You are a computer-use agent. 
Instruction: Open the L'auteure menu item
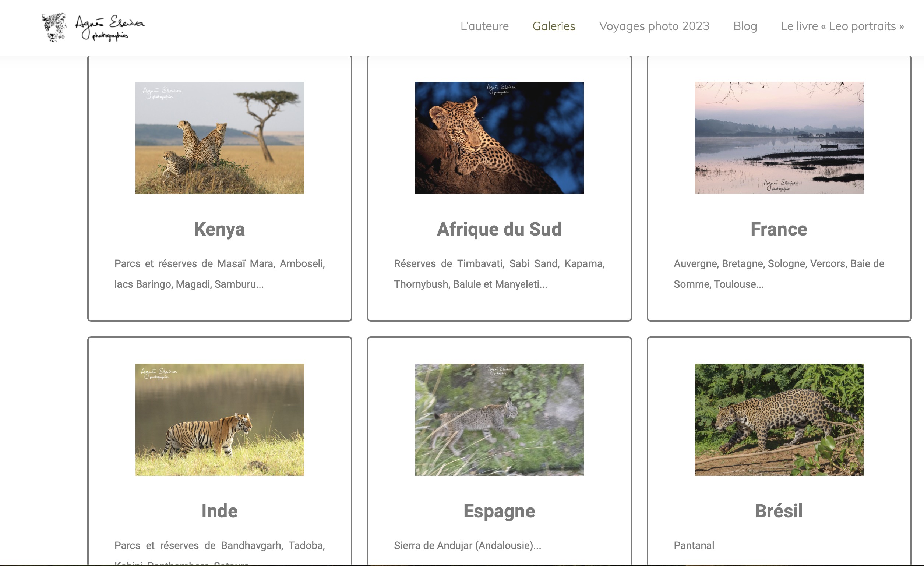(484, 26)
